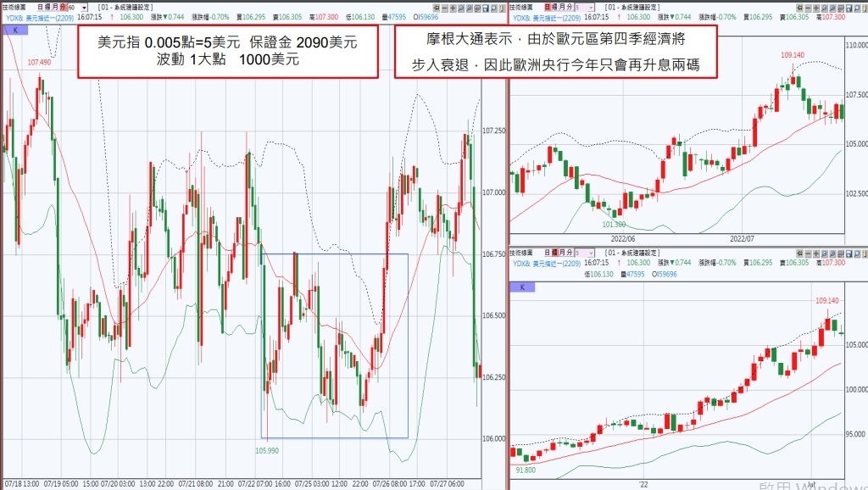Screen dimensions: 868x490
Task: Click the 技術線圖 title of bottom-right panel
Action: [520, 253]
